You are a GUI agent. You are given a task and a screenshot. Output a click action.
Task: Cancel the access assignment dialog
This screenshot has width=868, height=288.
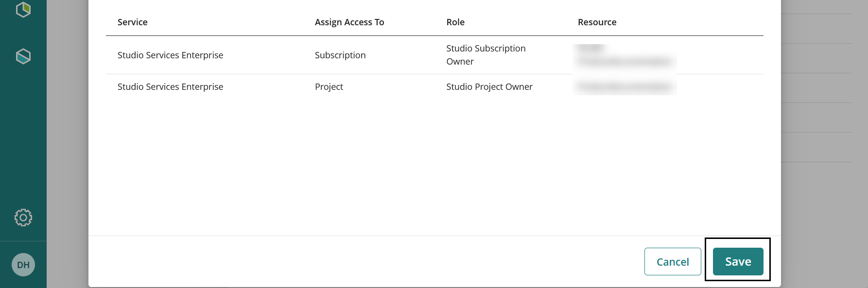pos(672,262)
